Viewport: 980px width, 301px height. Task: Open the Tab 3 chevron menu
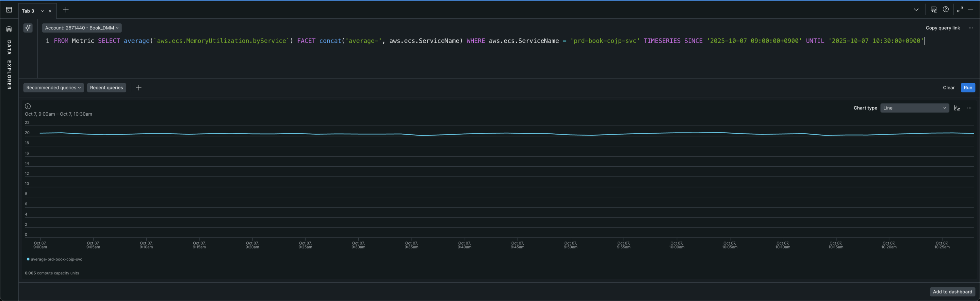point(42,11)
